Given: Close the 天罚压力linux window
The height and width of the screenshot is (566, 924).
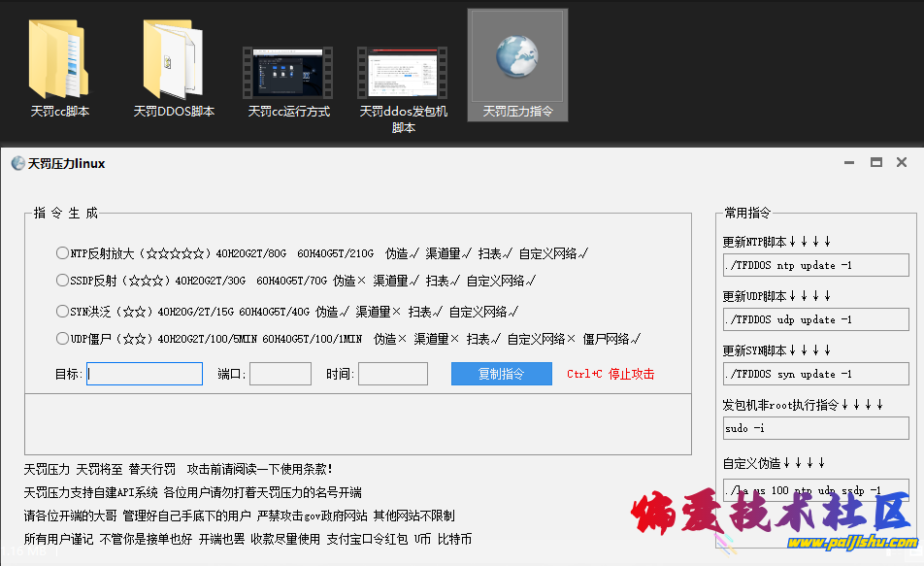Looking at the screenshot, I should [x=902, y=163].
